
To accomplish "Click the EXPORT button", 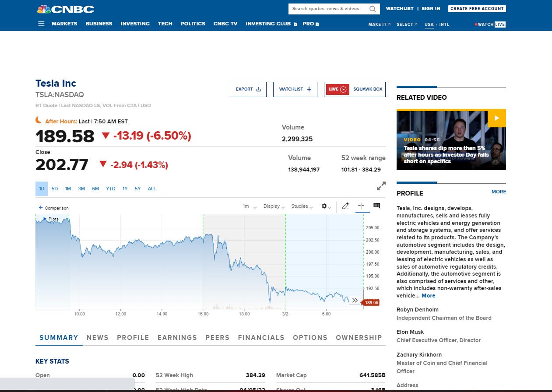I will click(x=248, y=89).
